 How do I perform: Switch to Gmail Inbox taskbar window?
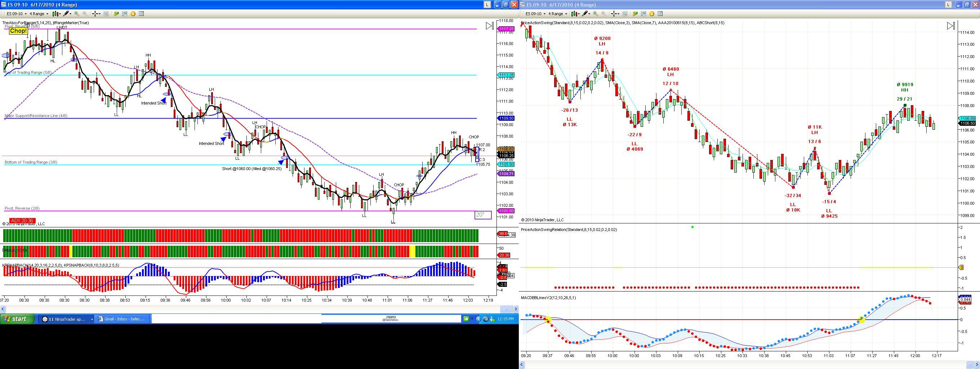122,319
